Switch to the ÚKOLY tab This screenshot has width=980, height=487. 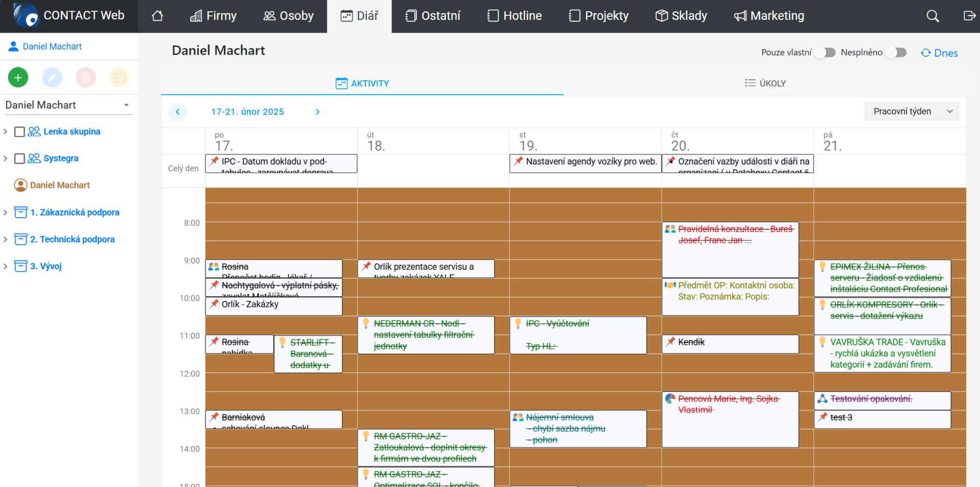[765, 83]
